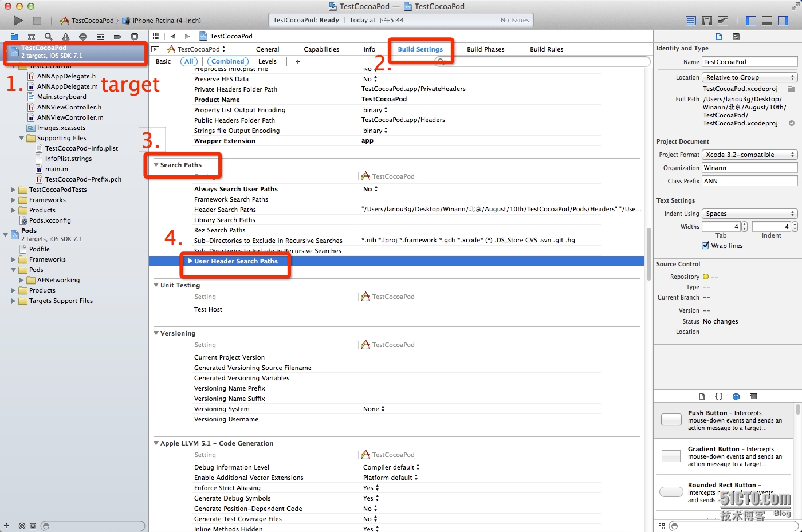Open the Test navigator diamond icon
The image size is (802, 532).
(83, 36)
